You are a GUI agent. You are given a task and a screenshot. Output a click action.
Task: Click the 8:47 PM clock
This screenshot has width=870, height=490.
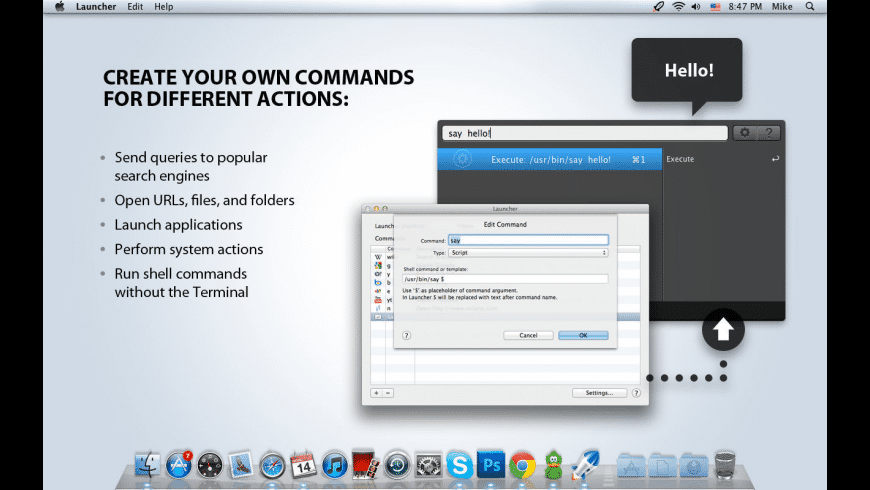click(x=745, y=7)
